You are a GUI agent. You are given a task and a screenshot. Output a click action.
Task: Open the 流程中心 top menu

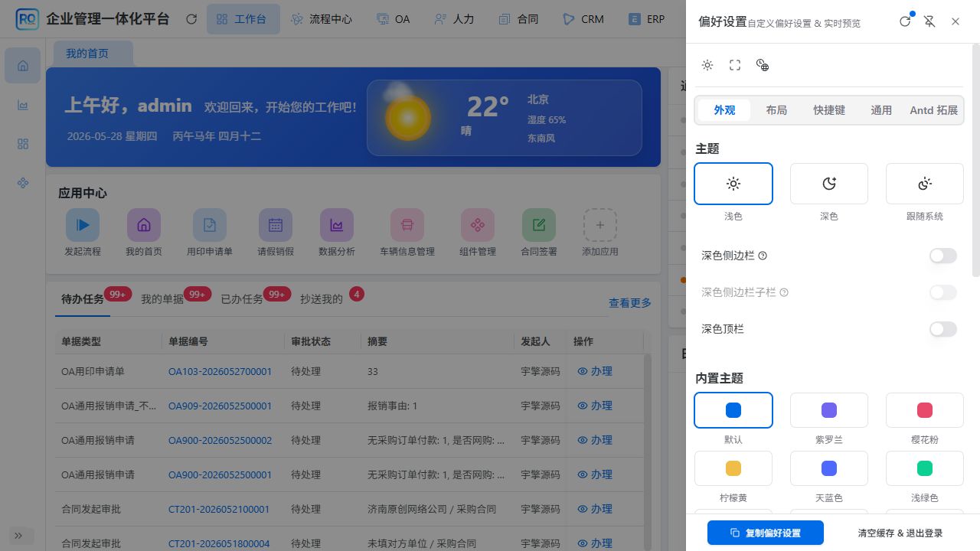[322, 19]
